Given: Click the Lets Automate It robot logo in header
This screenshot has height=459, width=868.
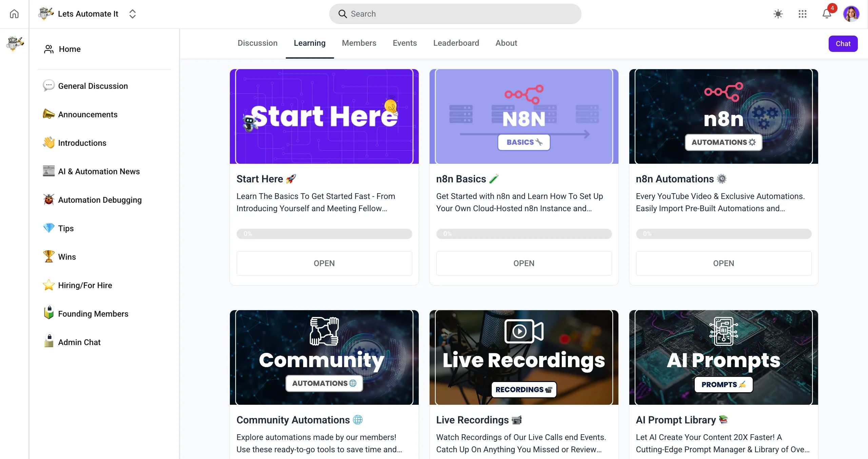Looking at the screenshot, I should tap(46, 14).
